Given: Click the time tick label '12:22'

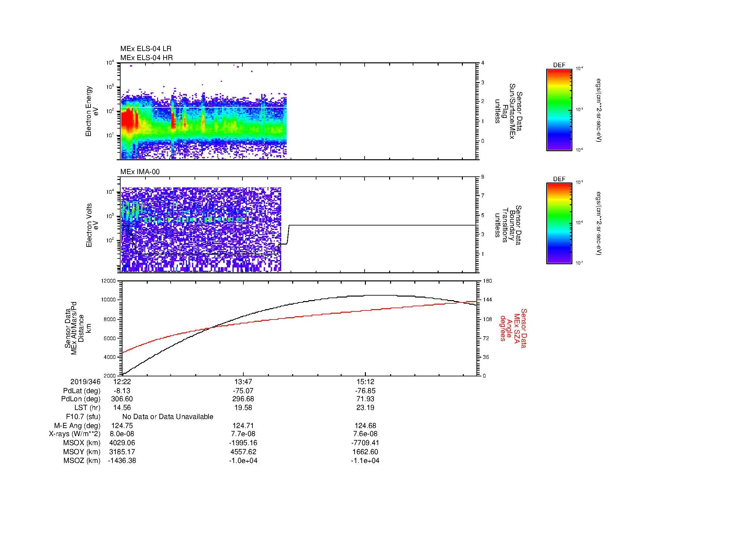Looking at the screenshot, I should point(122,382).
